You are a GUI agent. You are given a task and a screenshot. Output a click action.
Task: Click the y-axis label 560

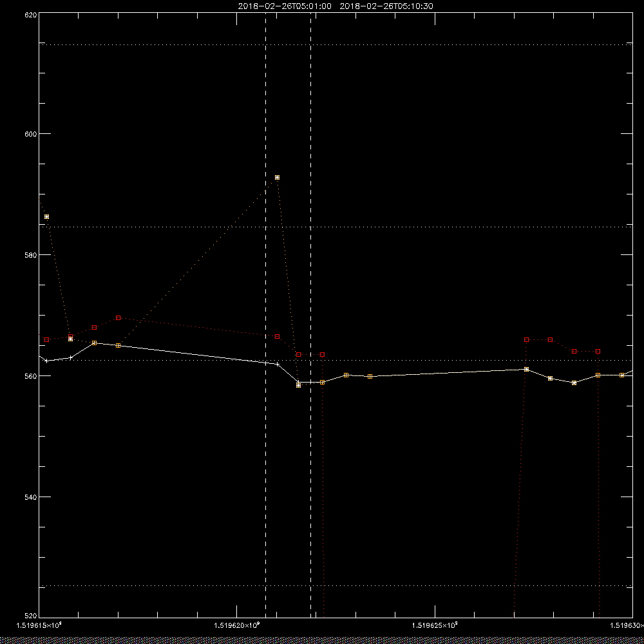tap(32, 376)
